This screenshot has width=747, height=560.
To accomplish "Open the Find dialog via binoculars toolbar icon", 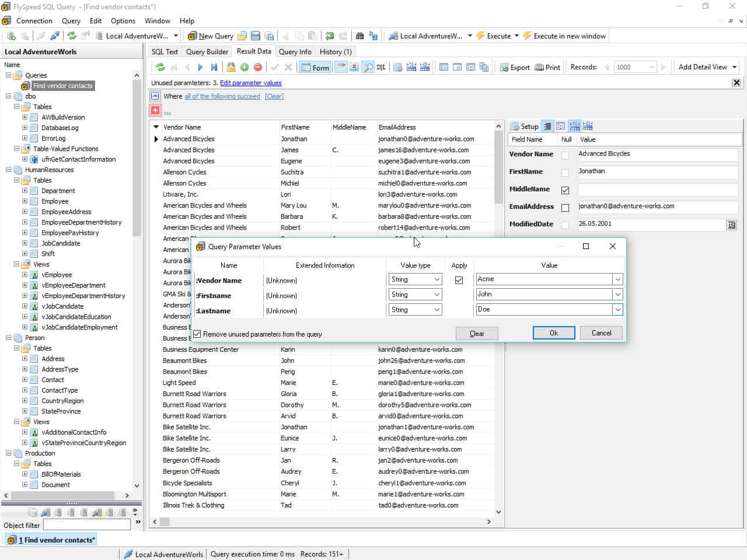I will 360,36.
